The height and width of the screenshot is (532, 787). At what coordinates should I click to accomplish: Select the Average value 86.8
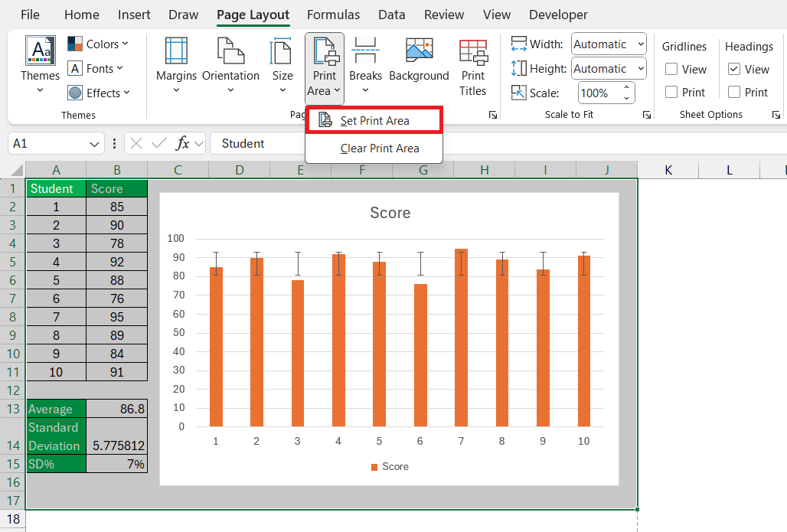point(117,409)
